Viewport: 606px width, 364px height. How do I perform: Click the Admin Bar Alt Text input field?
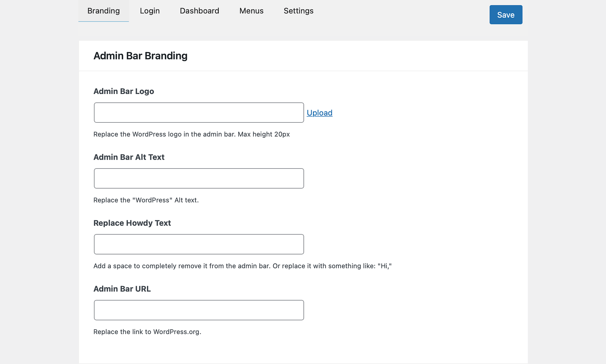[x=199, y=178]
